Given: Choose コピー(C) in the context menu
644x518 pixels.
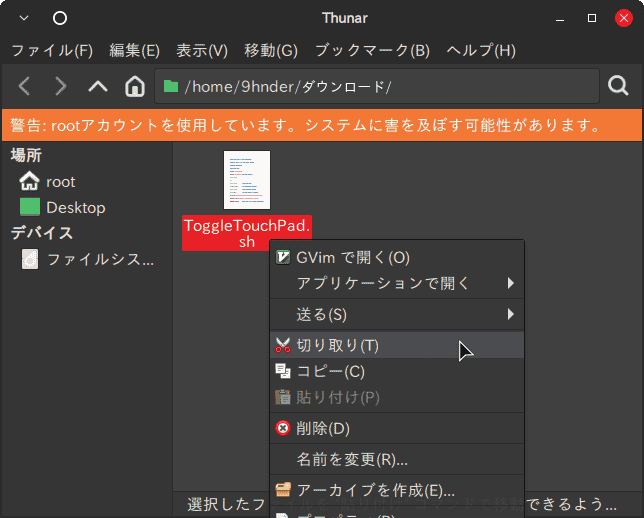Looking at the screenshot, I should pyautogui.click(x=397, y=371).
